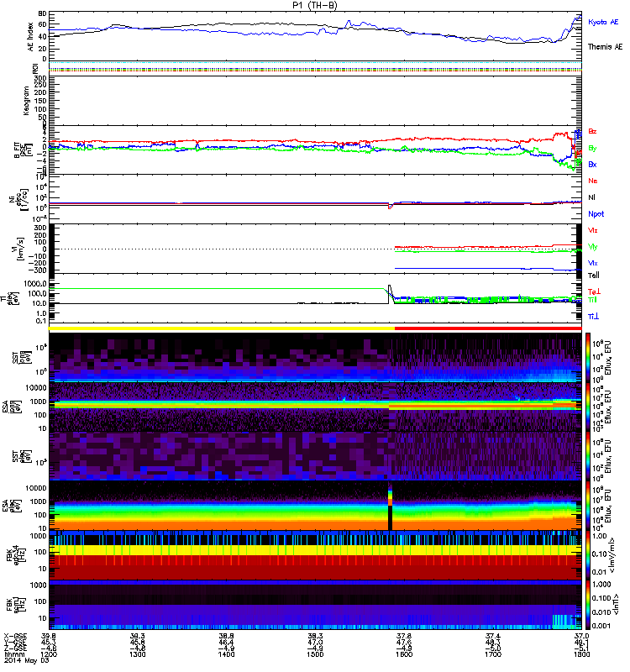Click the X-GSE value 37.0
The image size is (630, 672).
(x=581, y=636)
